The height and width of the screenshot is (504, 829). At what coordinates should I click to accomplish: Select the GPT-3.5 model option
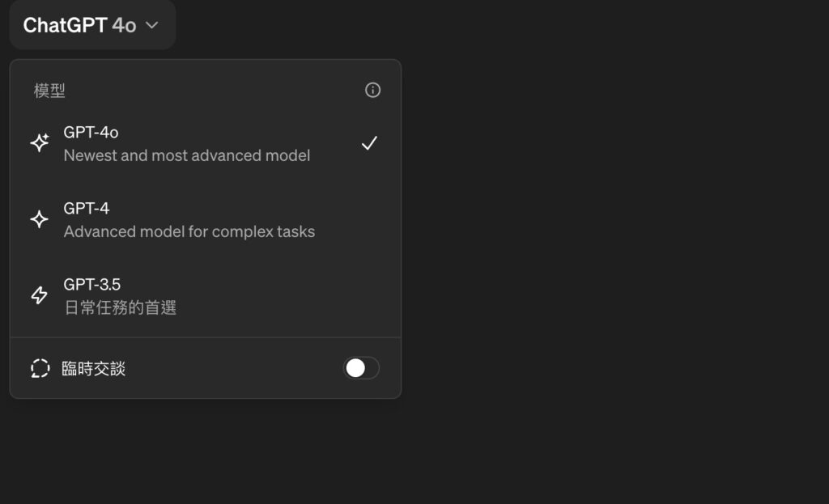pos(205,295)
